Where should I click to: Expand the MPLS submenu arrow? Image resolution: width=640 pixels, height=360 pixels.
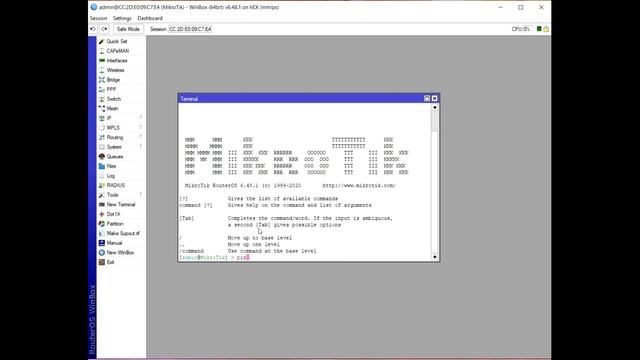coord(141,128)
